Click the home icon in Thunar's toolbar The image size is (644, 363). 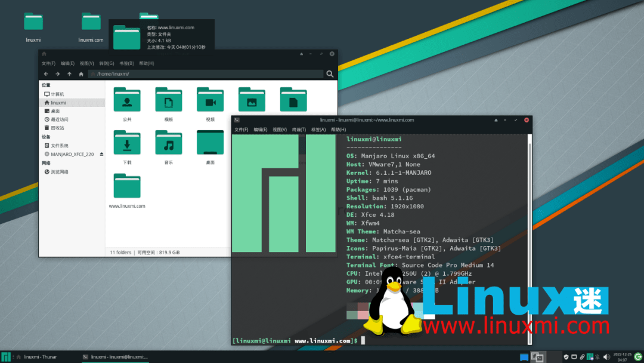tap(80, 74)
